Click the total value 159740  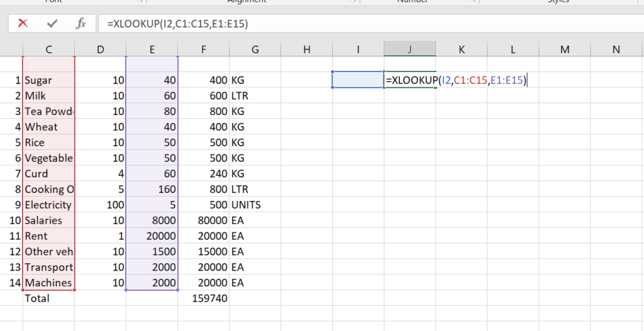coord(204,298)
